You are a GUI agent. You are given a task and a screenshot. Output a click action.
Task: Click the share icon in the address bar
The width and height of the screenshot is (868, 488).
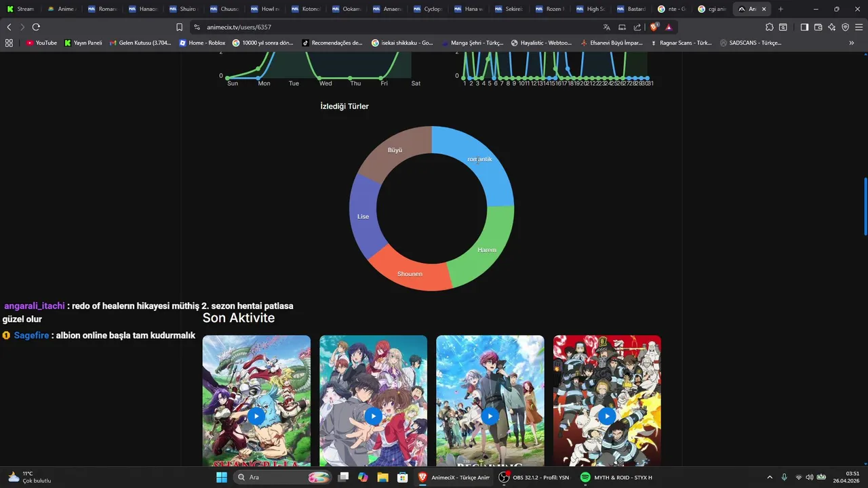637,27
